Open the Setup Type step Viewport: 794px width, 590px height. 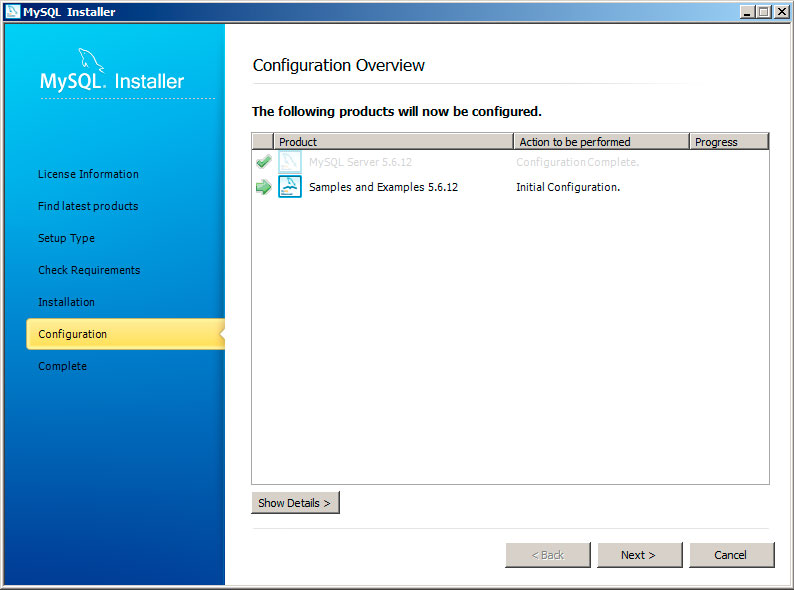(66, 238)
